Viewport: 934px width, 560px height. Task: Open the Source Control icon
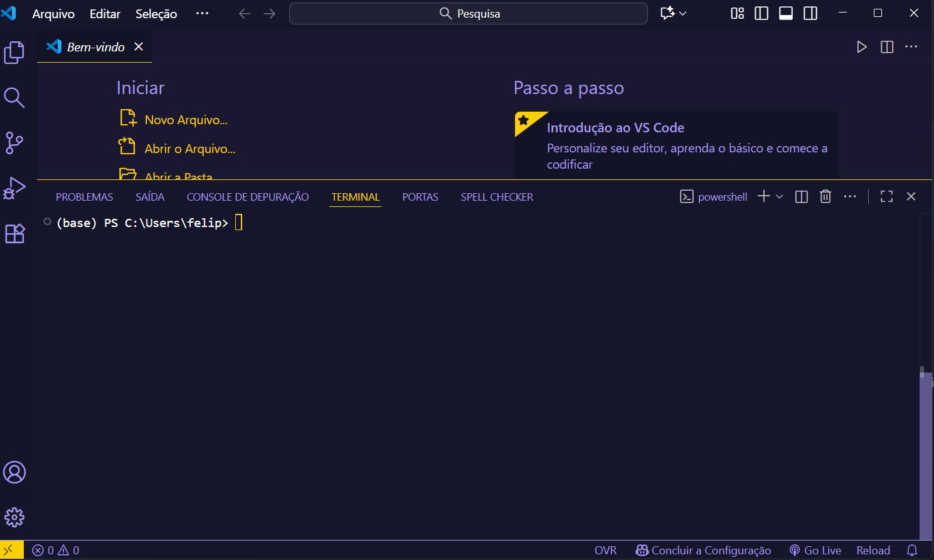pos(14,143)
